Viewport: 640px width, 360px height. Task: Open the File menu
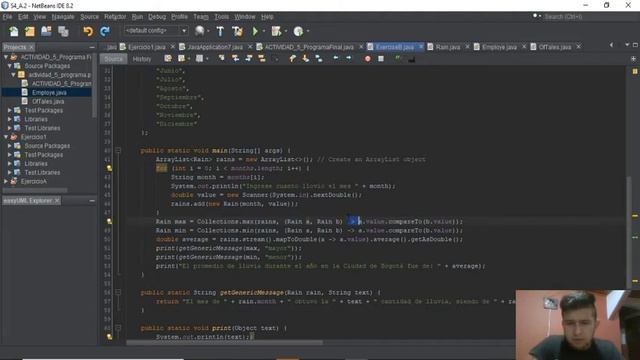(7, 17)
